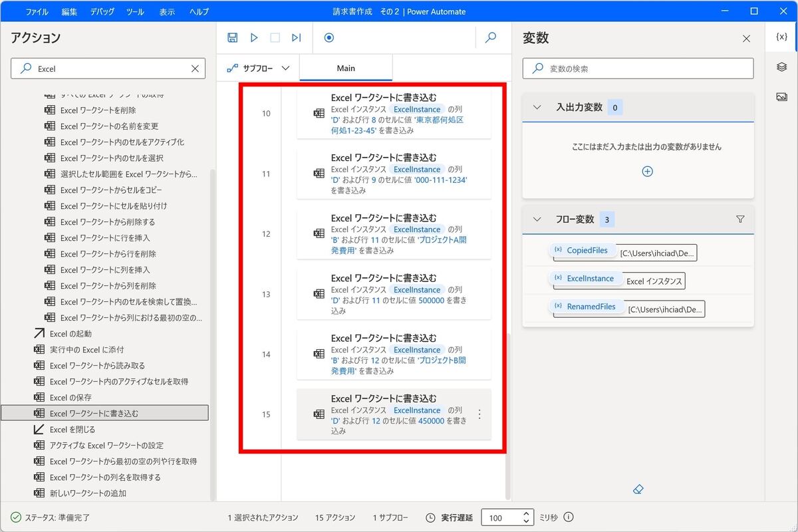Image resolution: width=798 pixels, height=532 pixels.
Task: Start the recorder circle icon
Action: click(x=329, y=38)
